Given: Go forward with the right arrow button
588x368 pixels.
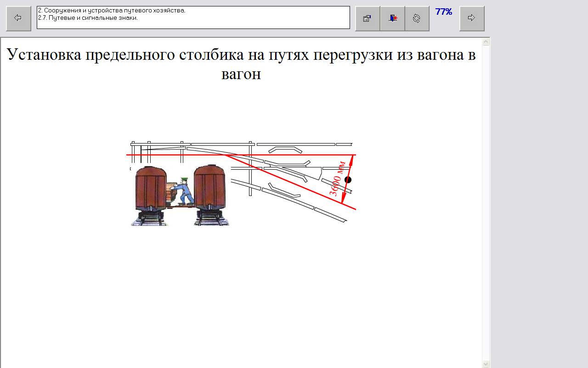Looking at the screenshot, I should coord(472,18).
